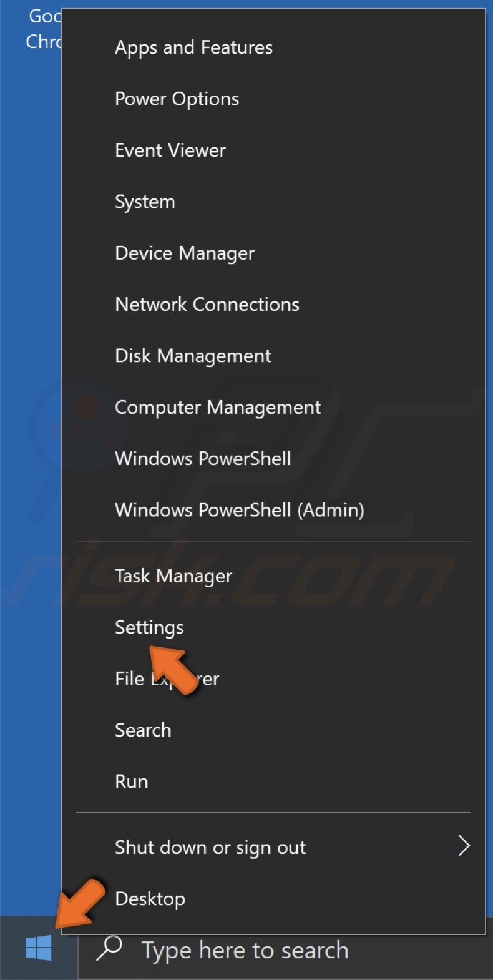The image size is (493, 980).
Task: Expand the Shut down or sign out submenu
Action: click(210, 847)
